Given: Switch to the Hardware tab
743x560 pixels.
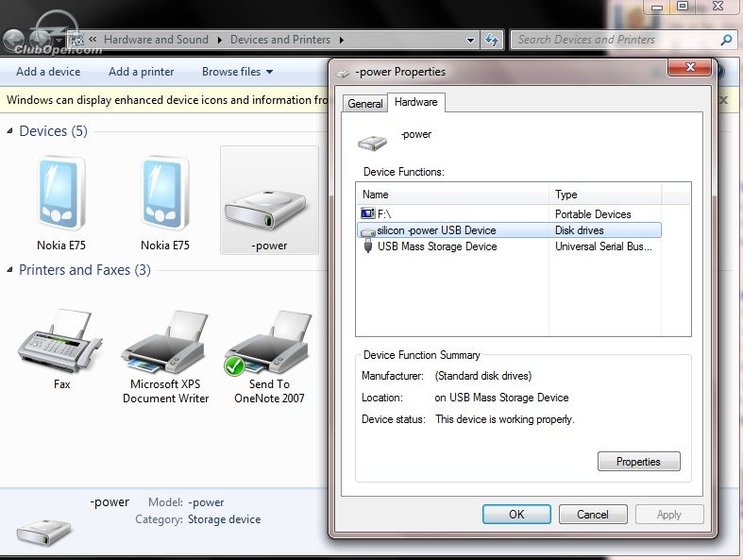Looking at the screenshot, I should click(416, 102).
